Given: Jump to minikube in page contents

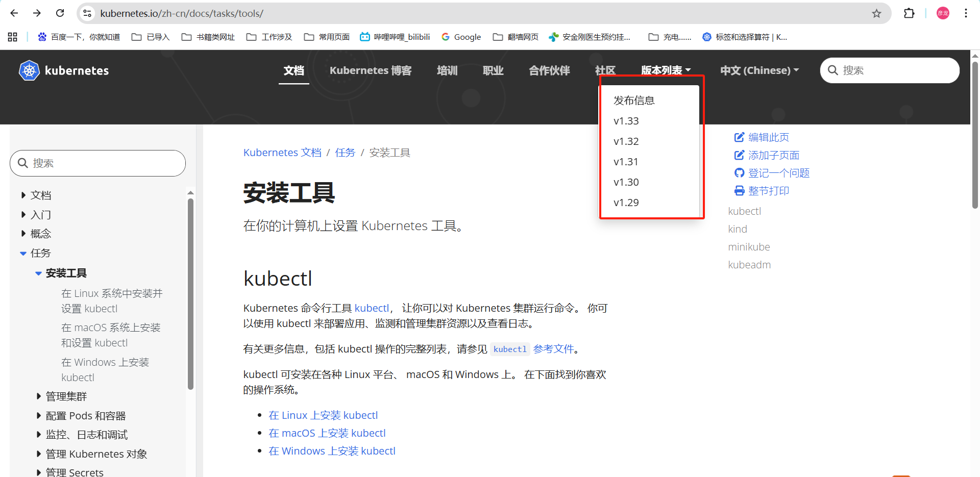Looking at the screenshot, I should click(749, 247).
